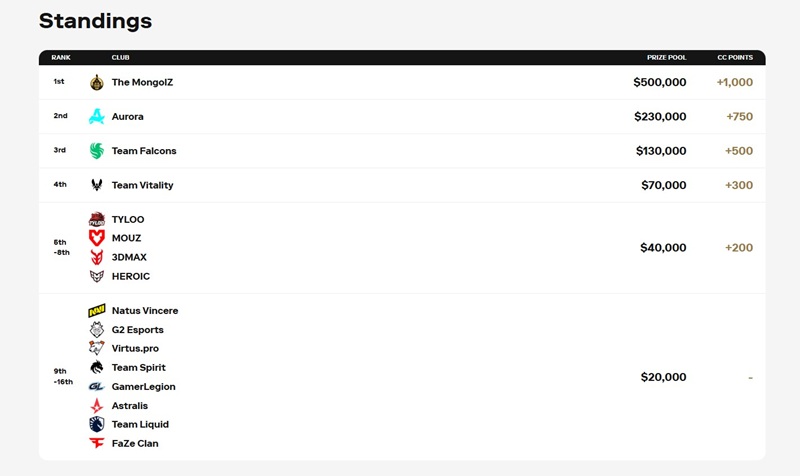
Task: Click The MongolZ team logo icon
Action: [x=97, y=82]
